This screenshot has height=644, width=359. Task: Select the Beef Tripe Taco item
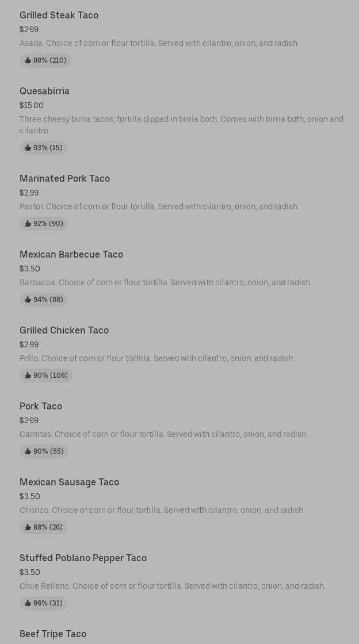[53, 634]
